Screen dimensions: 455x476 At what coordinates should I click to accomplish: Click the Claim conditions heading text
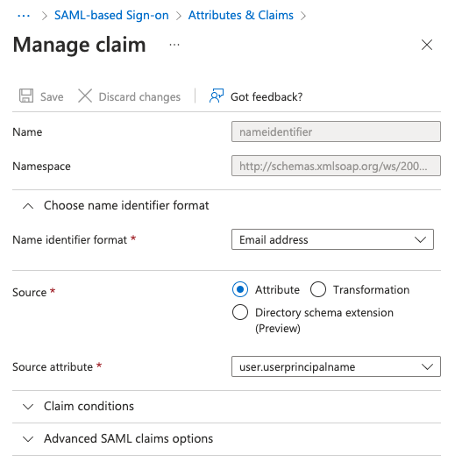point(89,406)
